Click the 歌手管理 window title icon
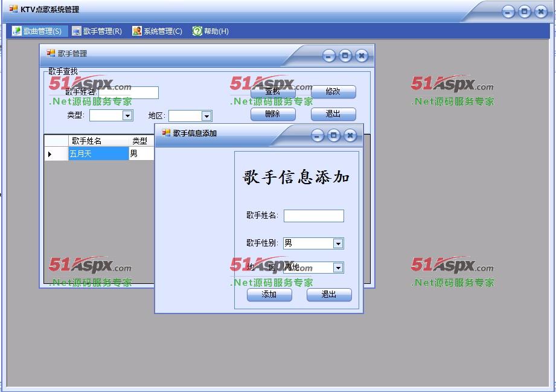 click(51, 53)
